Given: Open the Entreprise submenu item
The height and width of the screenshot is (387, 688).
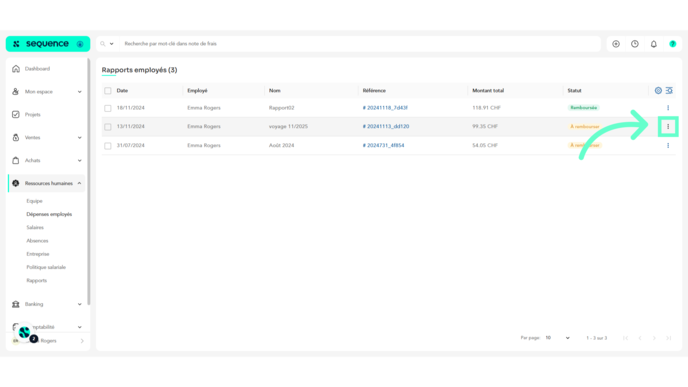Looking at the screenshot, I should pyautogui.click(x=38, y=254).
